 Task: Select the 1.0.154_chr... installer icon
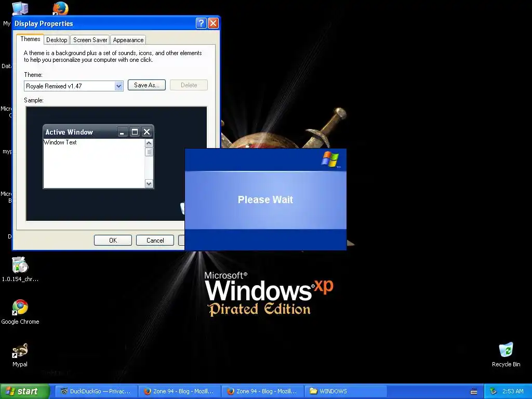point(20,270)
